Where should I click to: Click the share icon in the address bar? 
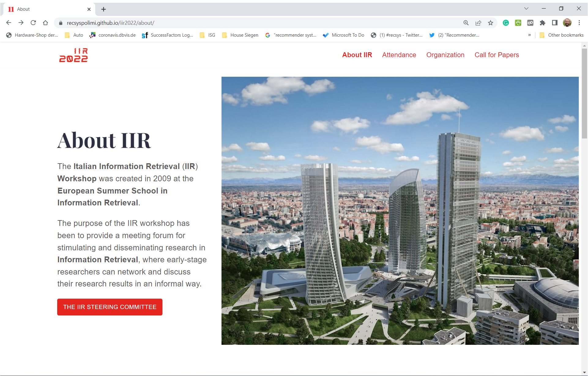coord(478,23)
